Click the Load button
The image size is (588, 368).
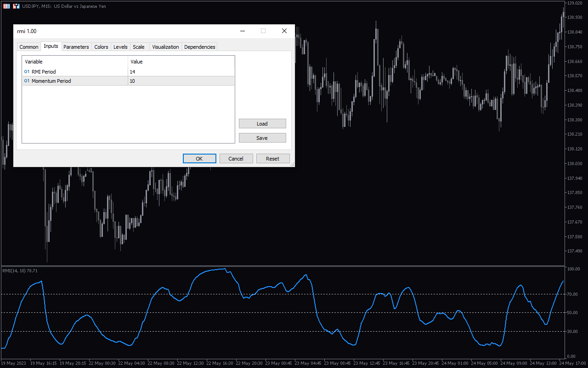(x=262, y=124)
